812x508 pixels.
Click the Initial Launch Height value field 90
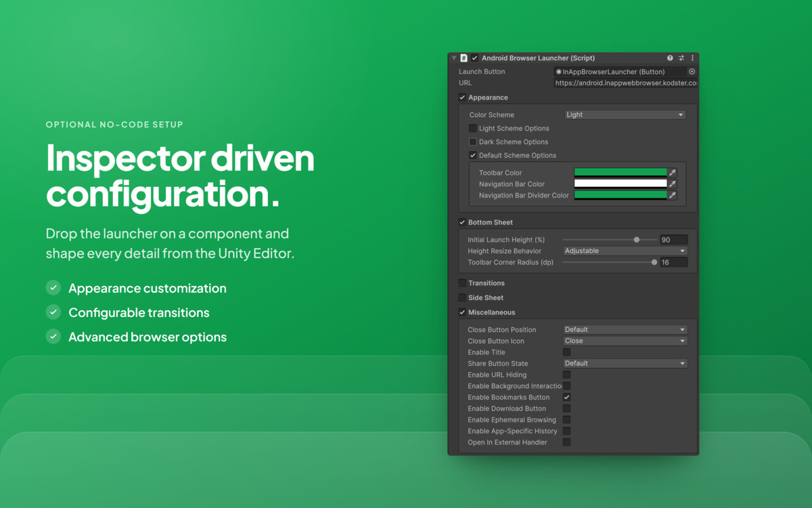(x=674, y=240)
